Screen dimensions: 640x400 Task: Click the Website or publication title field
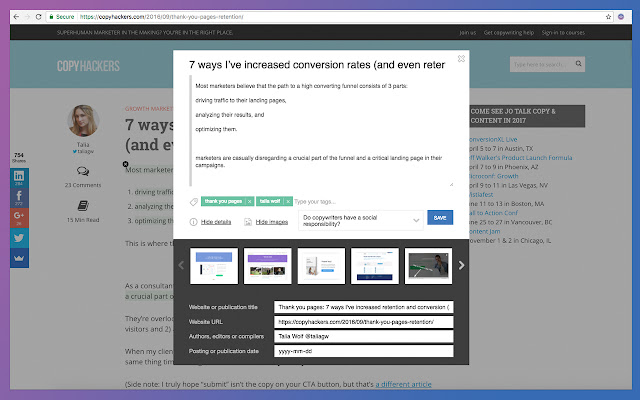coord(364,307)
